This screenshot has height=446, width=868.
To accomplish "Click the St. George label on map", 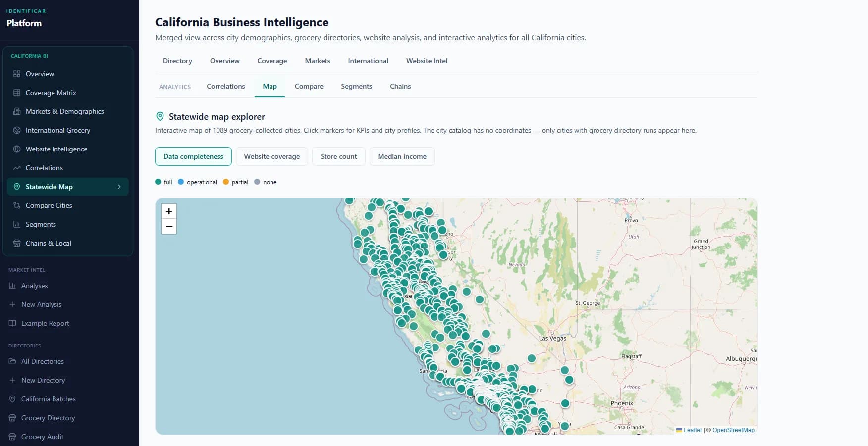I will point(588,303).
